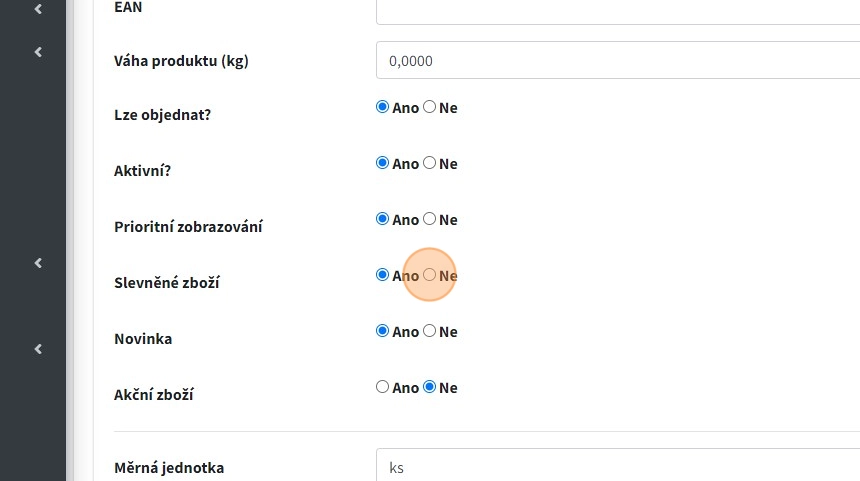Viewport: 860px width, 481px height.
Task: Click the Měrná jednotka field containing ks
Action: pos(617,467)
